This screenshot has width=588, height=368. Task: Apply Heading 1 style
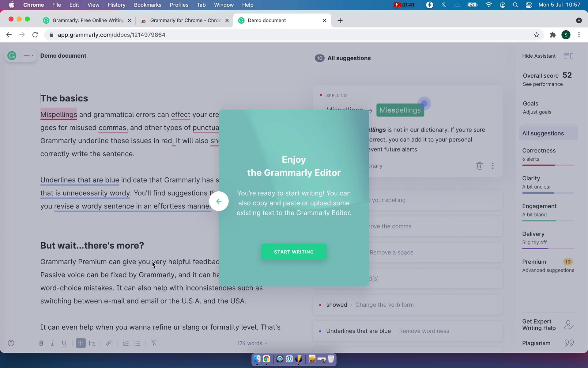(x=81, y=343)
